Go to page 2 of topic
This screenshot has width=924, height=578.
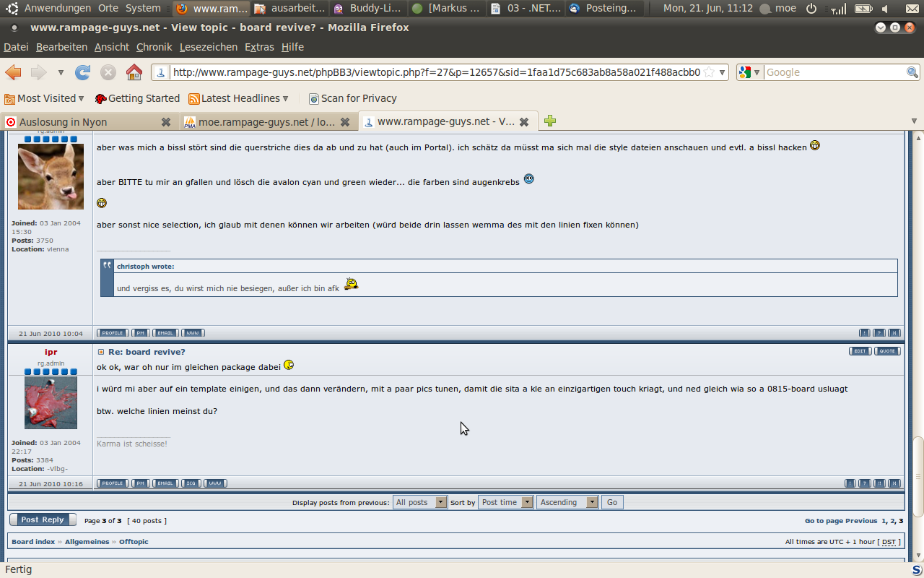coord(892,521)
